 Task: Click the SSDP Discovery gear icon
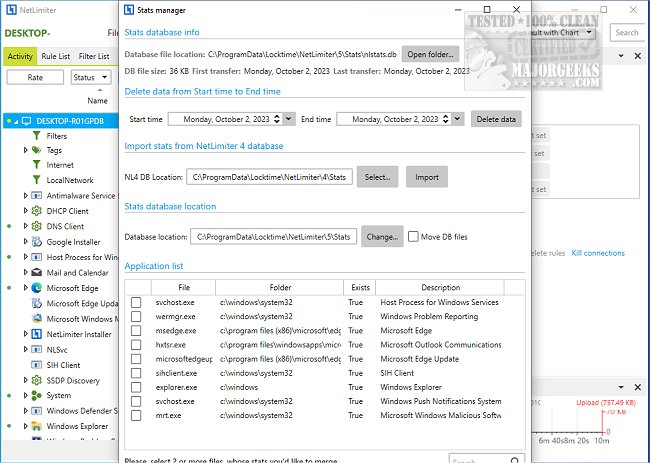point(36,380)
